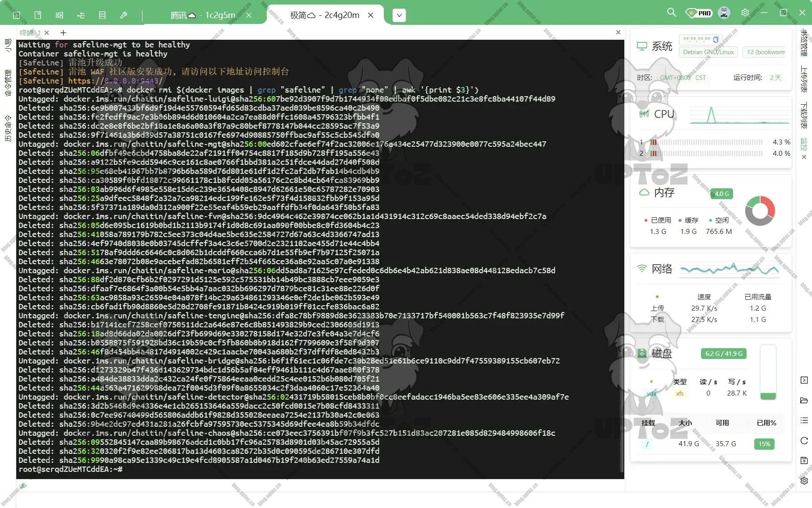Image resolution: width=812 pixels, height=508 pixels.
Task: Click the GMT+0800 CST timezone value
Action: pos(683,78)
